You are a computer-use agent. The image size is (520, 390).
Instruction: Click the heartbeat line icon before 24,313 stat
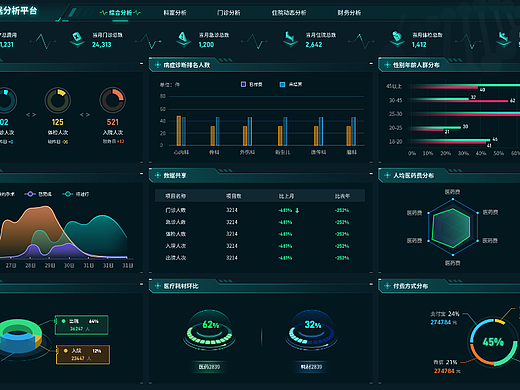(43, 41)
